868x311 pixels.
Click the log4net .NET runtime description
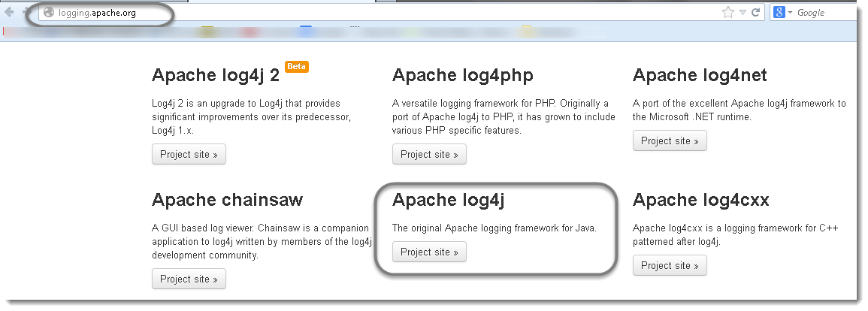tap(739, 110)
